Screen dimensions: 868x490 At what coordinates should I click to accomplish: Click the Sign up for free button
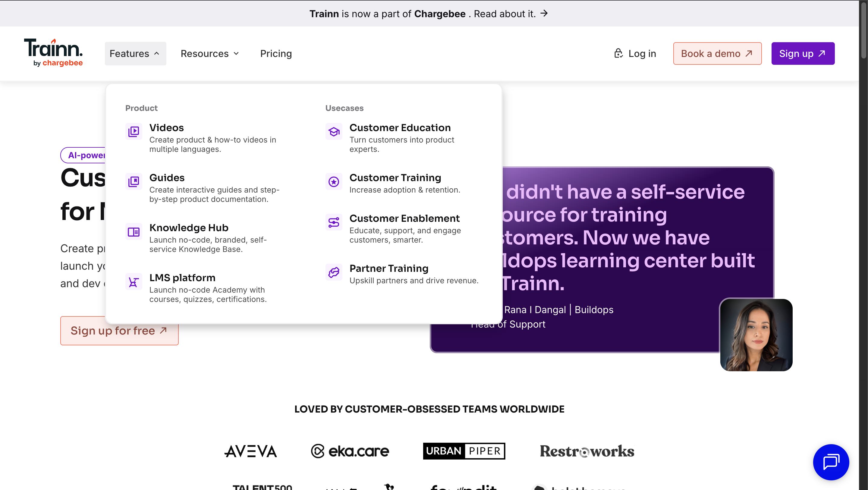click(x=119, y=330)
